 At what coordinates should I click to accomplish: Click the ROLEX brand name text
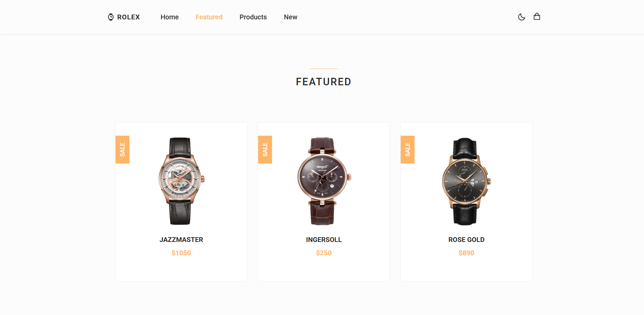coord(129,17)
